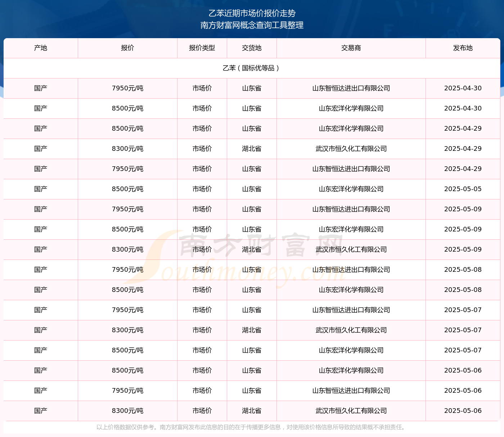Click the subtitle 南方财富网概念查询工具整理
This screenshot has width=504, height=437.
coord(252,25)
